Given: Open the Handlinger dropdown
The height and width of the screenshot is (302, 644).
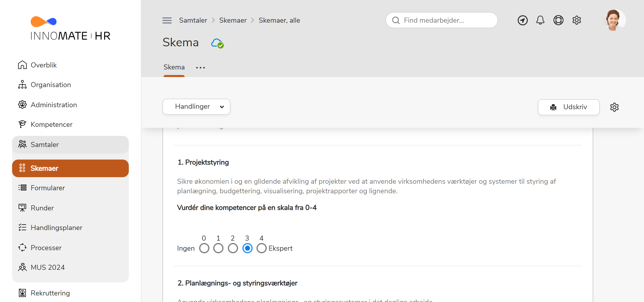Looking at the screenshot, I should pyautogui.click(x=196, y=107).
